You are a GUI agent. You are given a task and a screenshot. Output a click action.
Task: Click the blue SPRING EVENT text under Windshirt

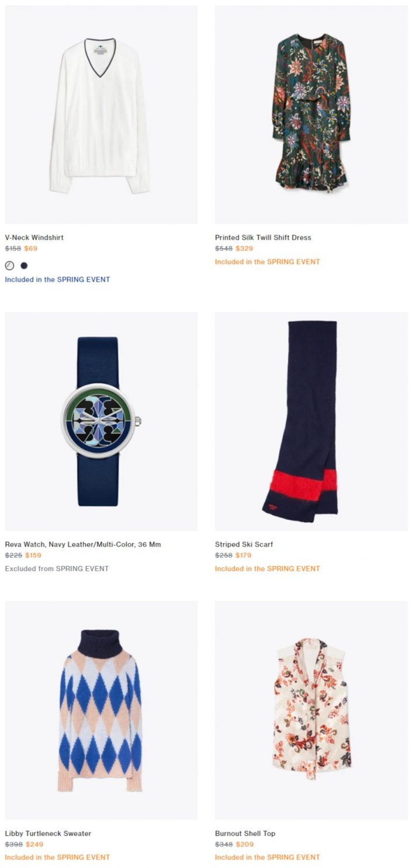(x=57, y=279)
